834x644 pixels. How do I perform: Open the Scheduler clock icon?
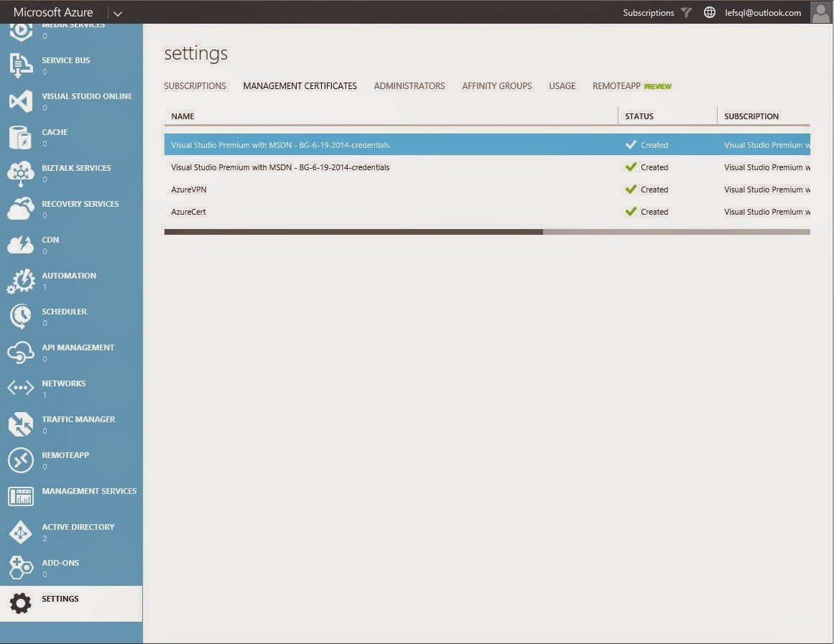(21, 317)
